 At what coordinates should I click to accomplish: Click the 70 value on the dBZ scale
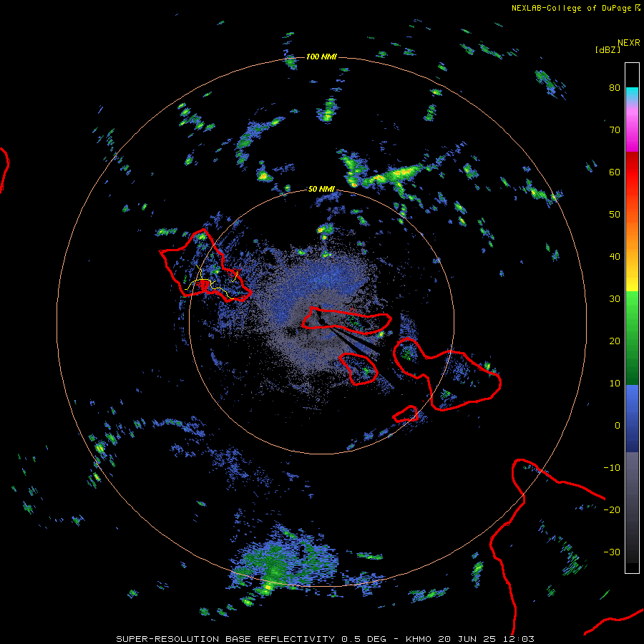tap(615, 130)
